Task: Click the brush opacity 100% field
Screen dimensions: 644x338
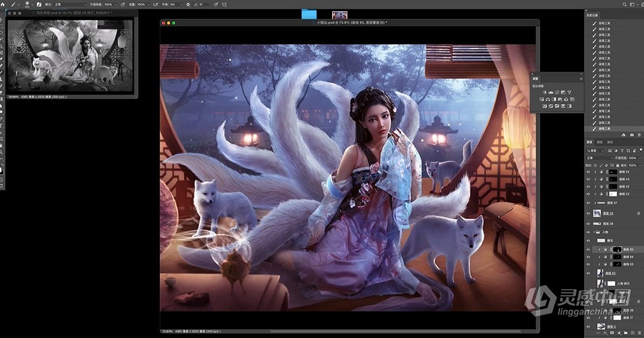Action: pos(108,4)
